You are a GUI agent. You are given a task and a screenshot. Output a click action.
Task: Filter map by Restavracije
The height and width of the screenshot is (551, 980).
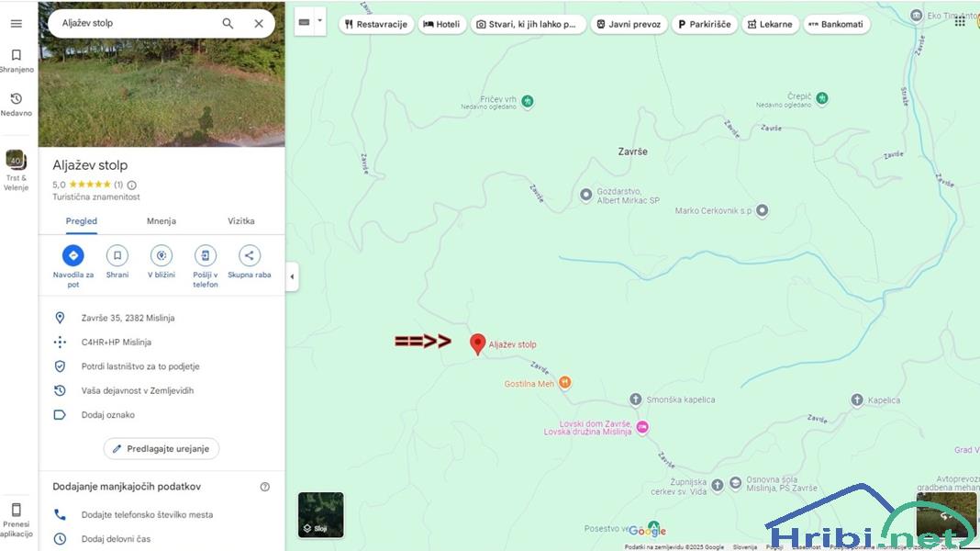click(375, 25)
